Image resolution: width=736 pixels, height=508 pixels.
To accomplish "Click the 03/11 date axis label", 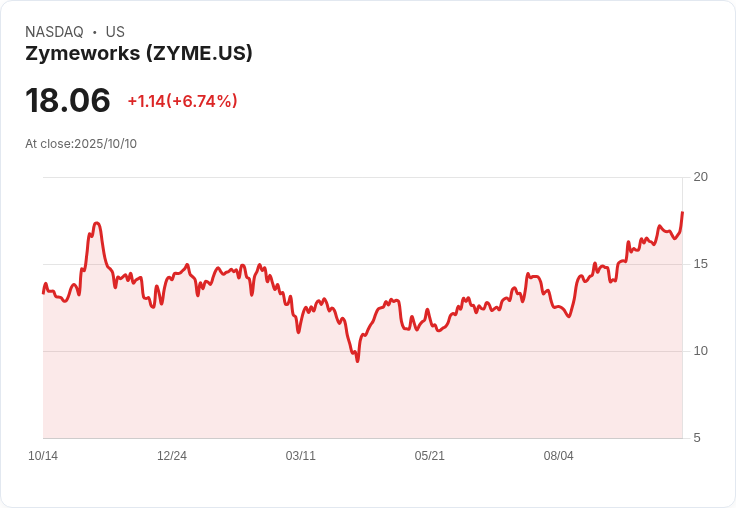I will point(300,455).
